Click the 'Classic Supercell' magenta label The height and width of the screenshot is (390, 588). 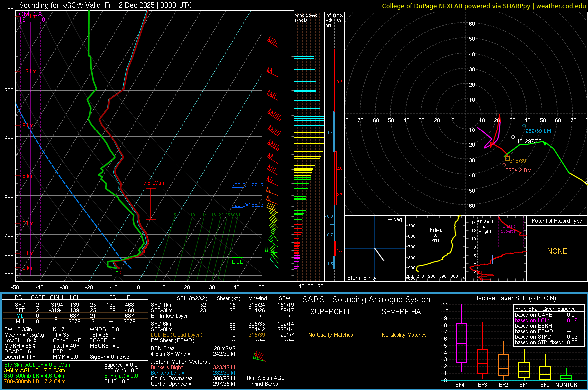point(509,229)
